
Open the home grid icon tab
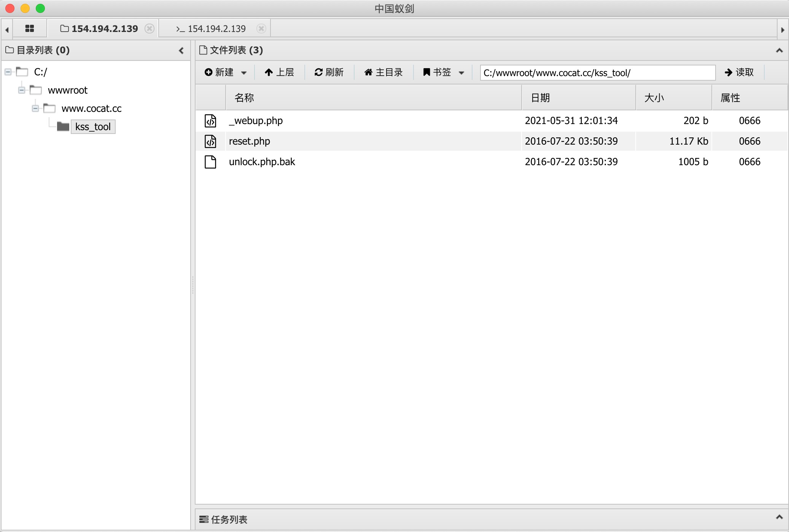click(30, 29)
